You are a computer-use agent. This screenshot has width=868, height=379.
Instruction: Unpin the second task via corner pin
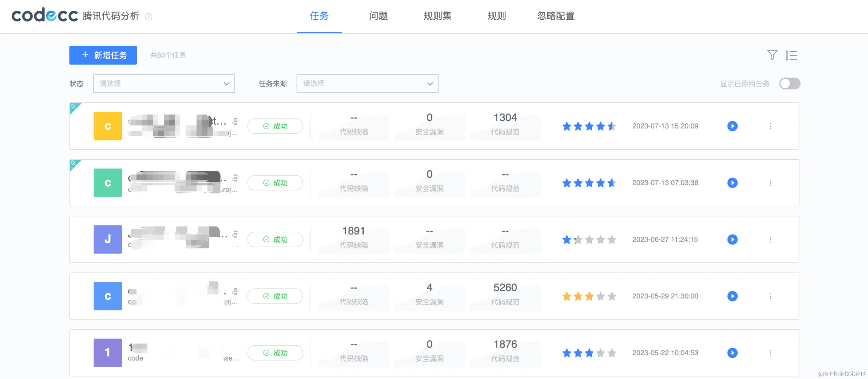(73, 163)
